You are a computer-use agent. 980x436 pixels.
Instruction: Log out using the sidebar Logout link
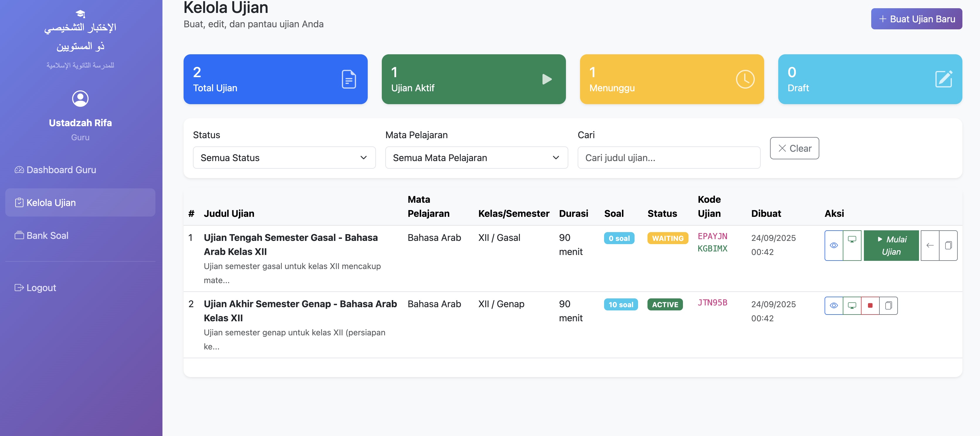click(41, 288)
